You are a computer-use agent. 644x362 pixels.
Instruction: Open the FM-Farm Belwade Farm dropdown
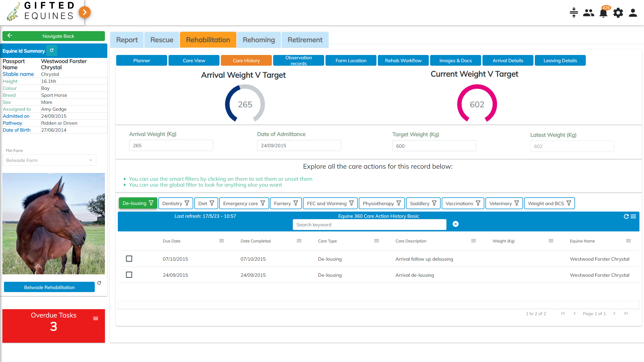click(x=49, y=160)
